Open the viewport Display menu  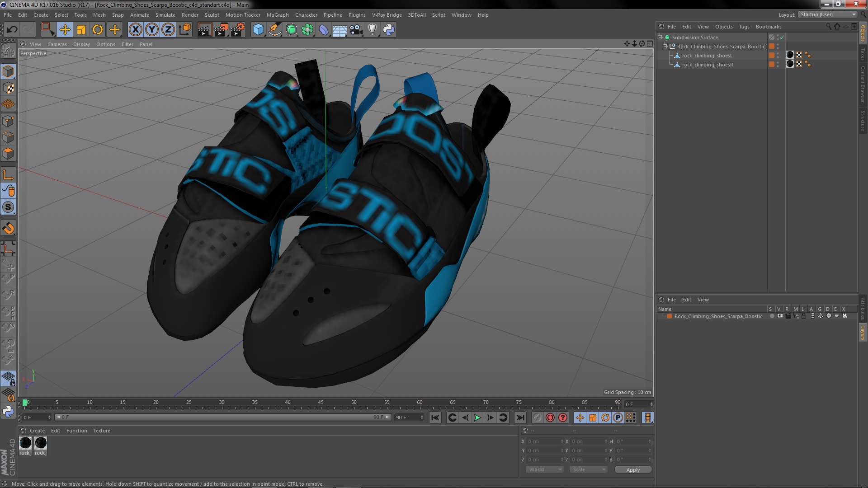coord(81,44)
